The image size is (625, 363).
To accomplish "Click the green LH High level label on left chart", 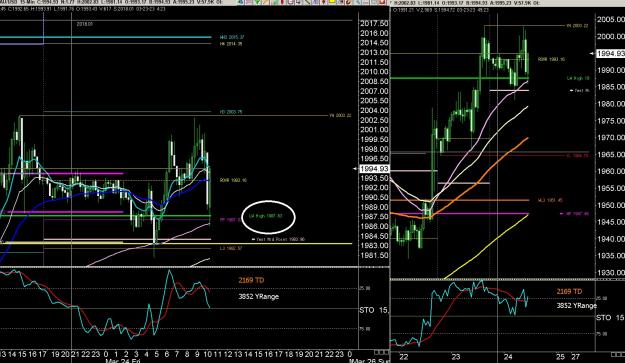I will [x=265, y=216].
